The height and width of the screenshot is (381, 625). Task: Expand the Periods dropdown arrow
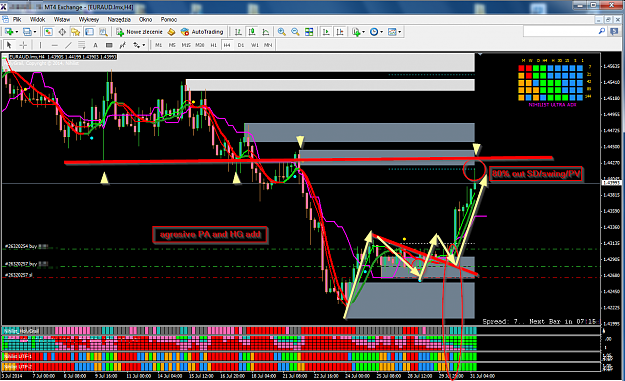(x=381, y=32)
